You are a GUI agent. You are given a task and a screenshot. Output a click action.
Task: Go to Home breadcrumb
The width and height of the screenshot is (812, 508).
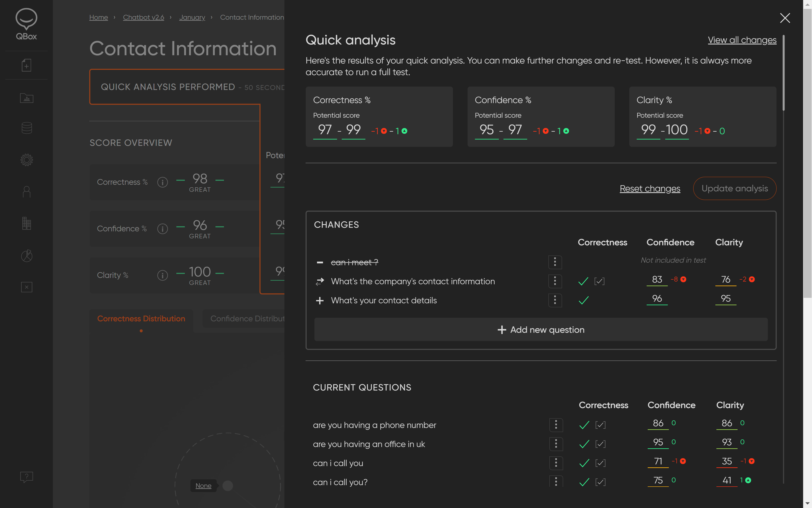click(x=99, y=18)
